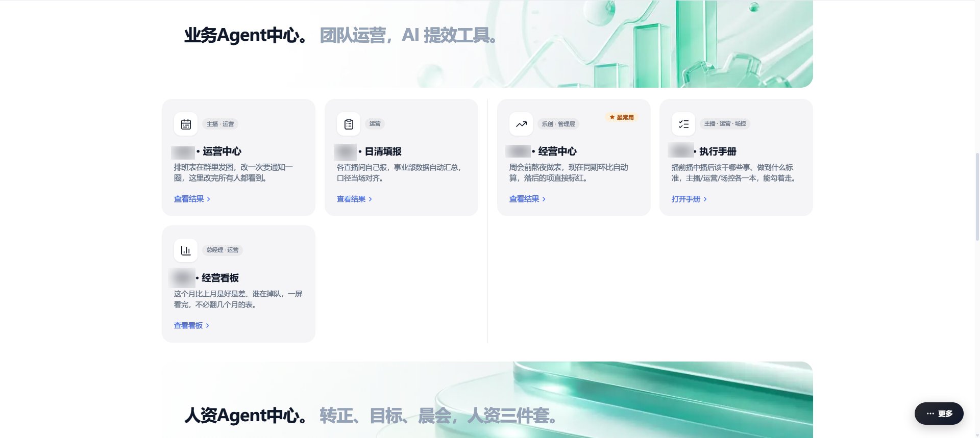Open the 查看看板 link
The height and width of the screenshot is (438, 980).
(191, 325)
